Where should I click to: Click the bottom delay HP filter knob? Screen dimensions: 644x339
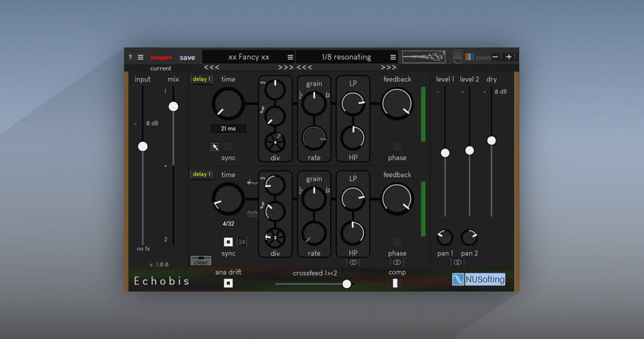coord(353,233)
